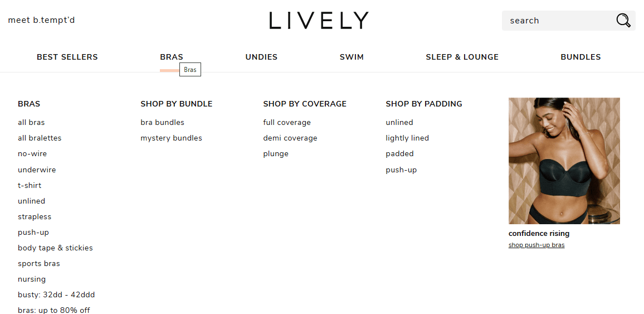This screenshot has height=314, width=644.
Task: Choose lightly lined padding option
Action: [407, 138]
